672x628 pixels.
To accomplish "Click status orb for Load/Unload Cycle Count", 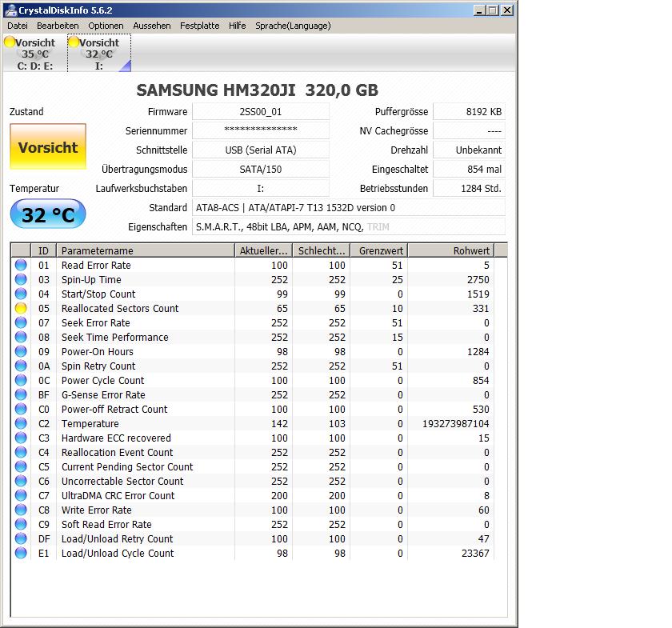I will [x=21, y=553].
